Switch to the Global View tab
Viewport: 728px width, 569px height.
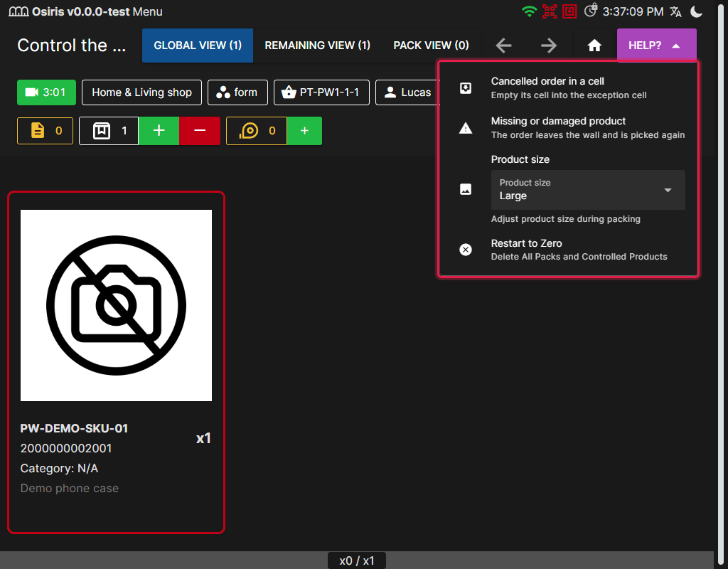coord(198,46)
